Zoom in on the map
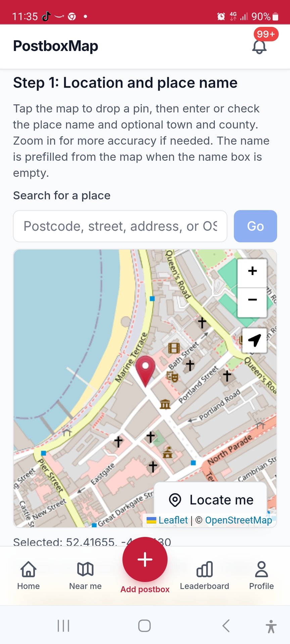This screenshot has width=290, height=644. (252, 271)
